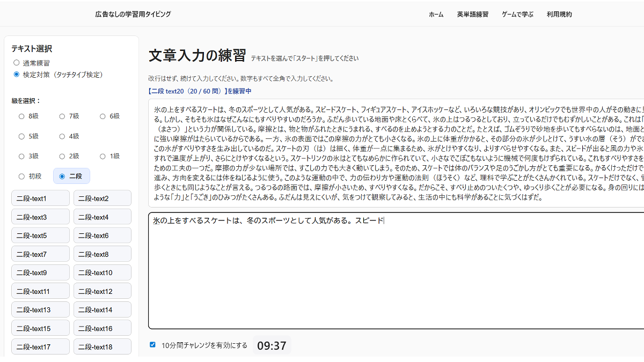644x362 pixels.
Task: Open the ホーム menu item
Action: pos(436,14)
